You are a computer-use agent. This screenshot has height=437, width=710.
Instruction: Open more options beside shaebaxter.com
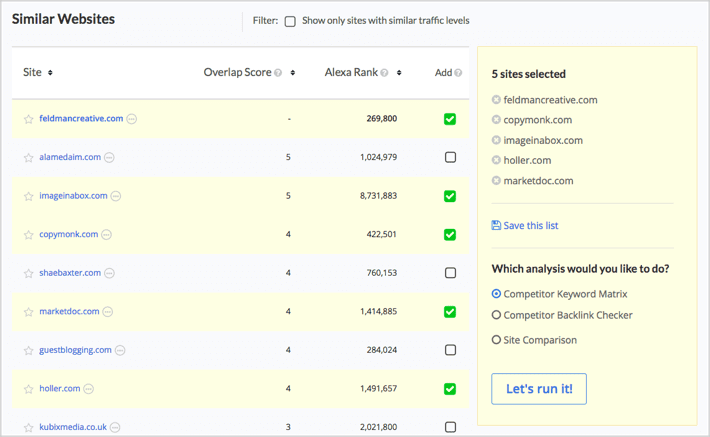(x=109, y=273)
